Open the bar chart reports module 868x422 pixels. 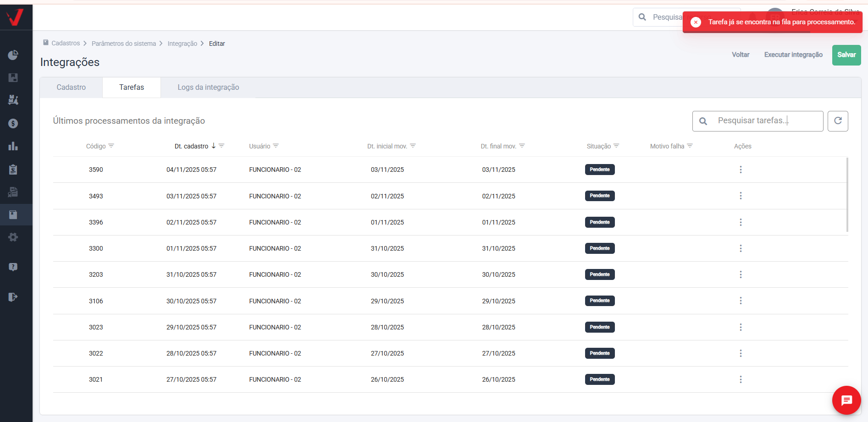tap(13, 146)
